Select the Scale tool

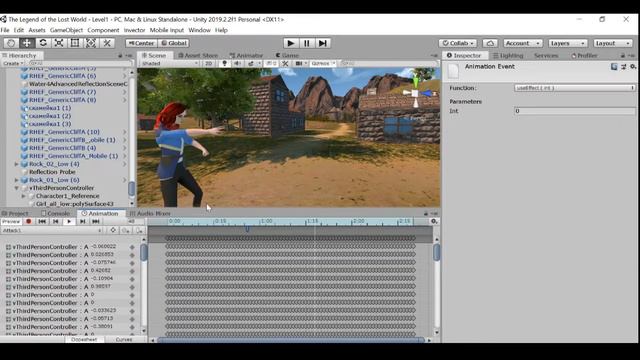coord(59,43)
